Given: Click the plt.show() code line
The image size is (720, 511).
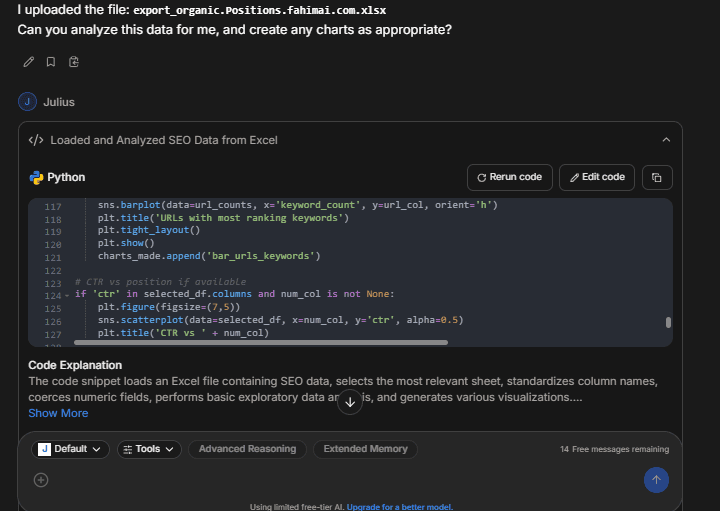Looking at the screenshot, I should 126,243.
